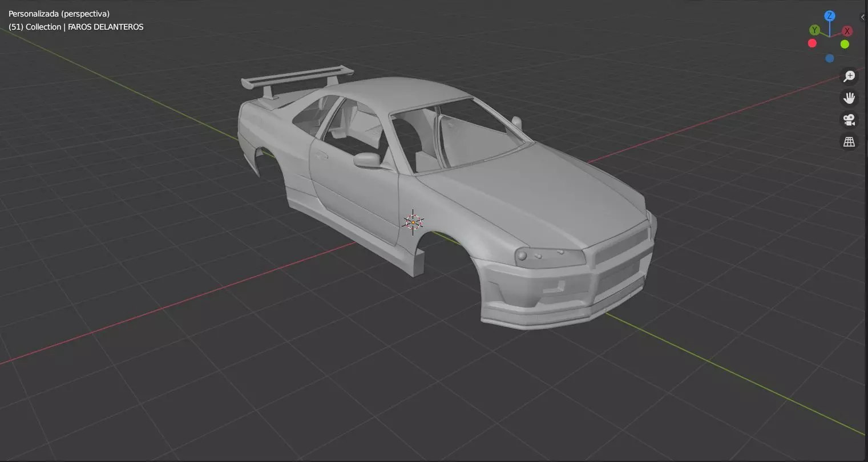868x462 pixels.
Task: Click the 'Personalizada (perspectiva)' view label
Action: [x=59, y=14]
